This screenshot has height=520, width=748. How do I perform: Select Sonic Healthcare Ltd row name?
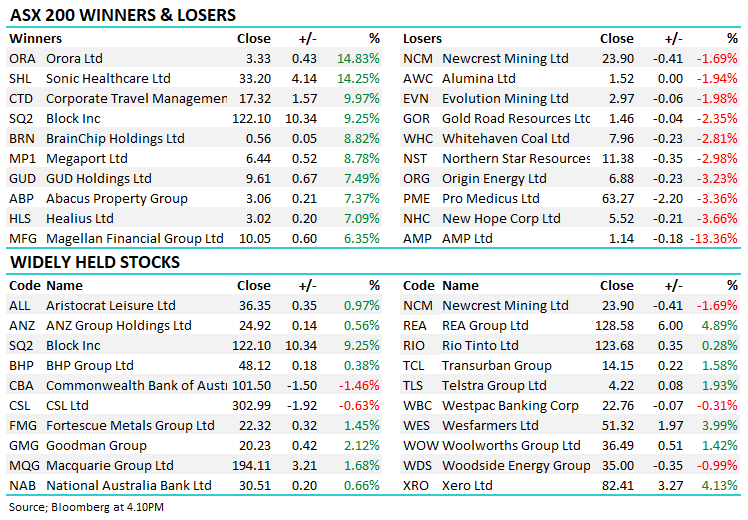point(108,79)
